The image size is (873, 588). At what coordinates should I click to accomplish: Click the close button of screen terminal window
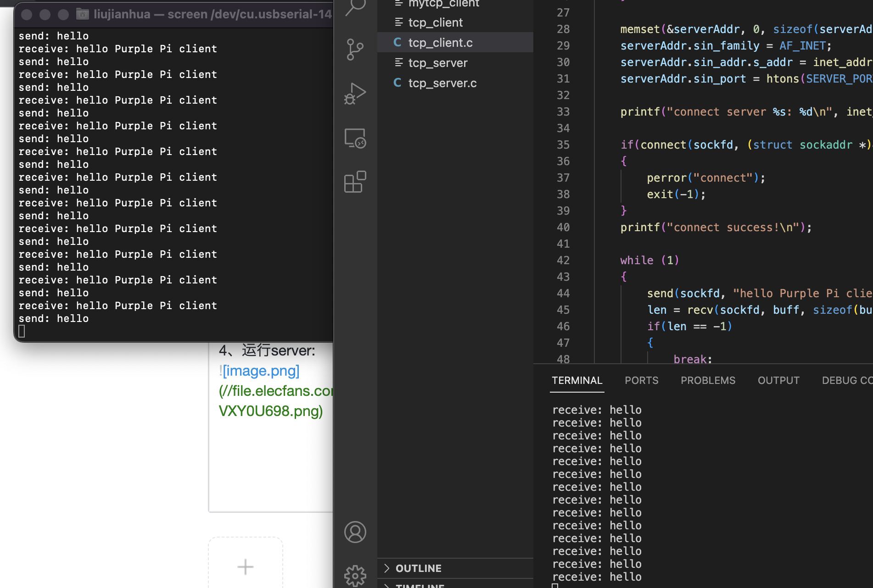pyautogui.click(x=27, y=14)
